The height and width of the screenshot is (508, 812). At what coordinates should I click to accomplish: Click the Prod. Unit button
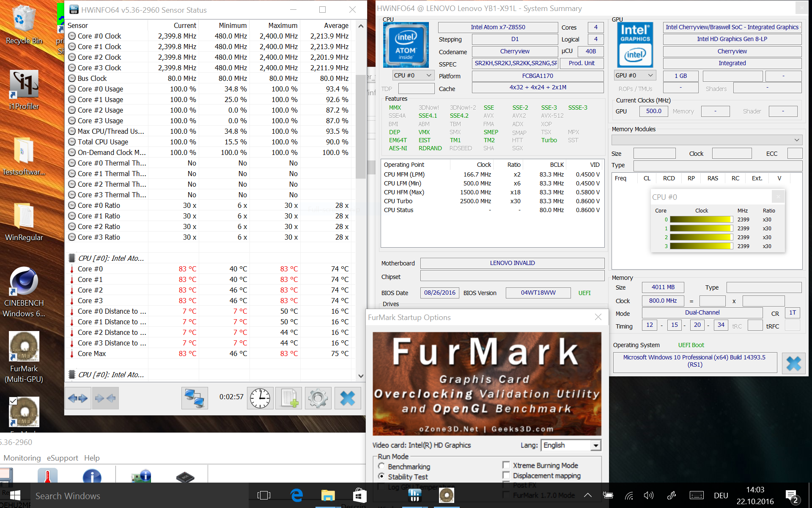pyautogui.click(x=582, y=63)
